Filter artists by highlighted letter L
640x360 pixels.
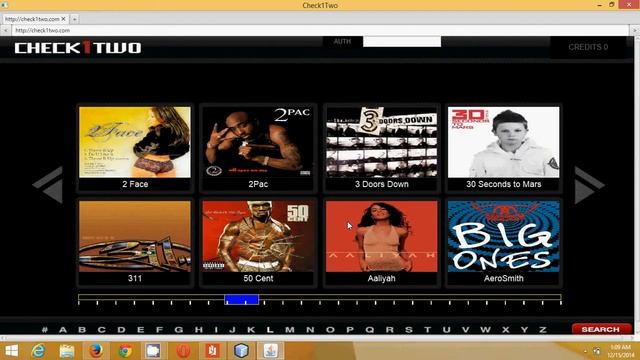tap(270, 329)
